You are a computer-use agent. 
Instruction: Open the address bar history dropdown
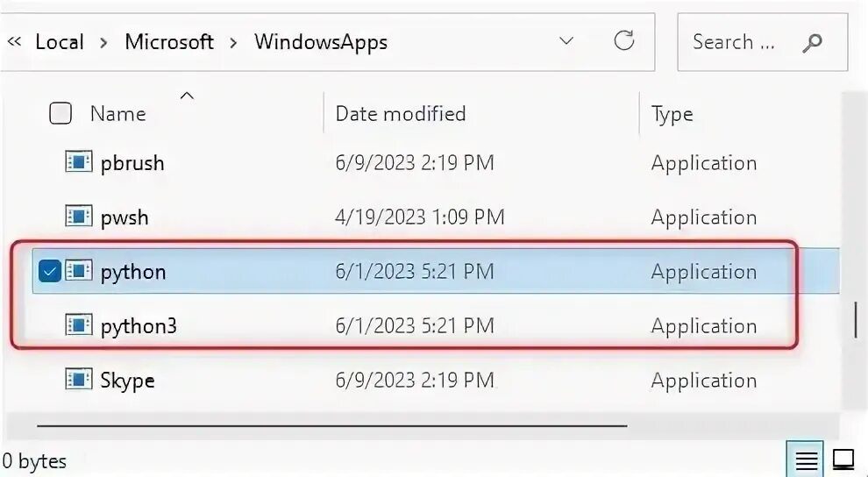[x=566, y=41]
